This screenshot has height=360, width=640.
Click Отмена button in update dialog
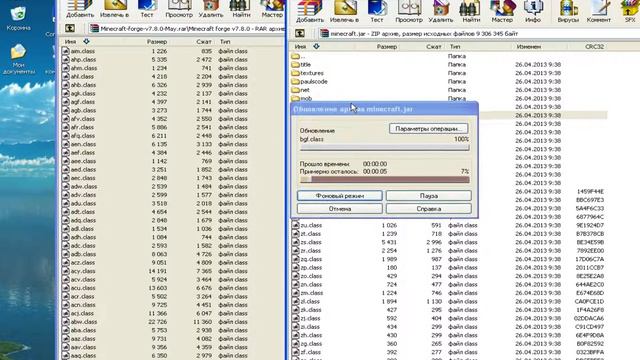[x=340, y=209]
